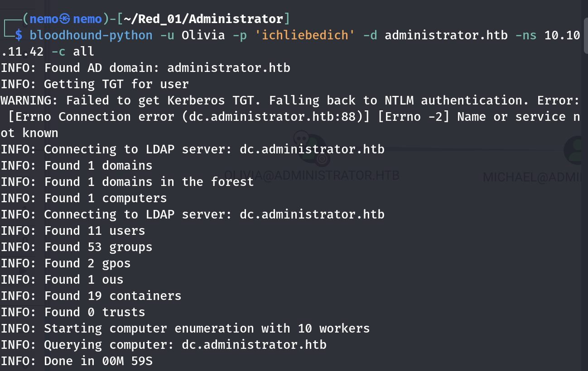588x371 pixels.
Task: Click the dollar sign prompt symbol
Action: [x=18, y=35]
